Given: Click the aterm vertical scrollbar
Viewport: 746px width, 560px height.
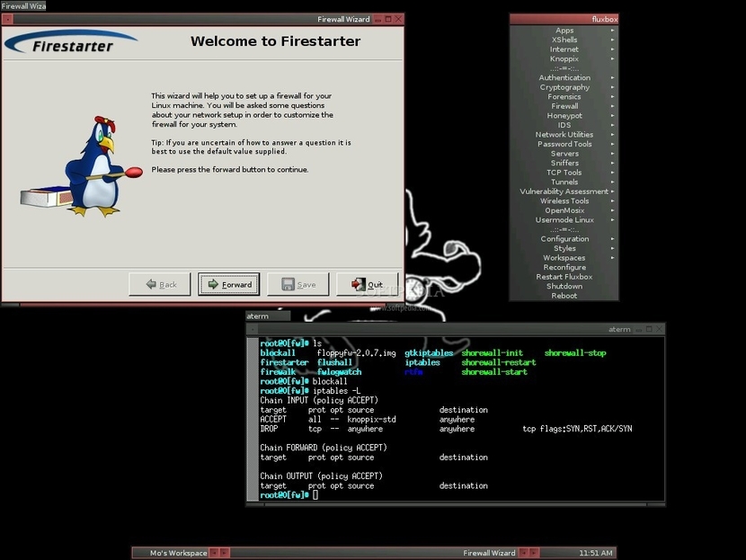Looking at the screenshot, I should (x=253, y=419).
